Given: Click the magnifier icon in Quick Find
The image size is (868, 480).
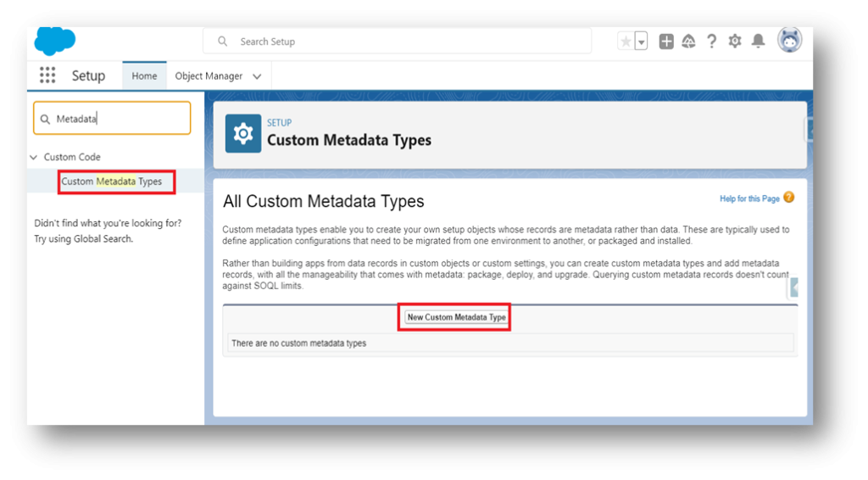Looking at the screenshot, I should point(46,119).
